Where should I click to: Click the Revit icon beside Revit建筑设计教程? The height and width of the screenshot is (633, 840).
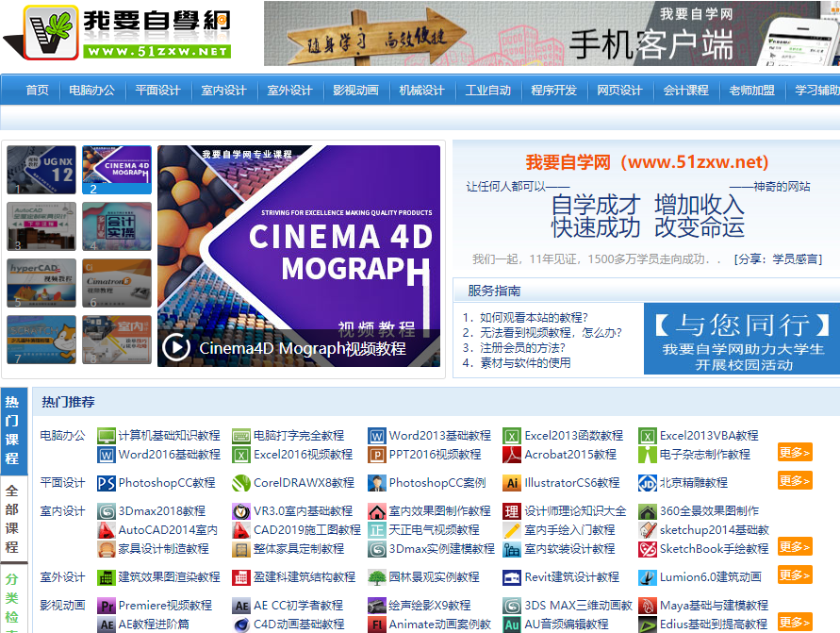click(x=512, y=577)
